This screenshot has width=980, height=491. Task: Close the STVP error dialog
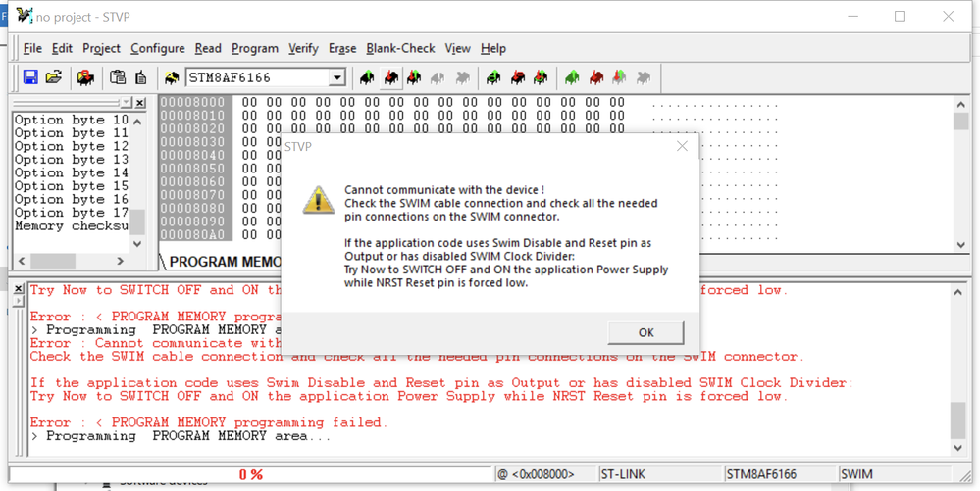pyautogui.click(x=682, y=146)
